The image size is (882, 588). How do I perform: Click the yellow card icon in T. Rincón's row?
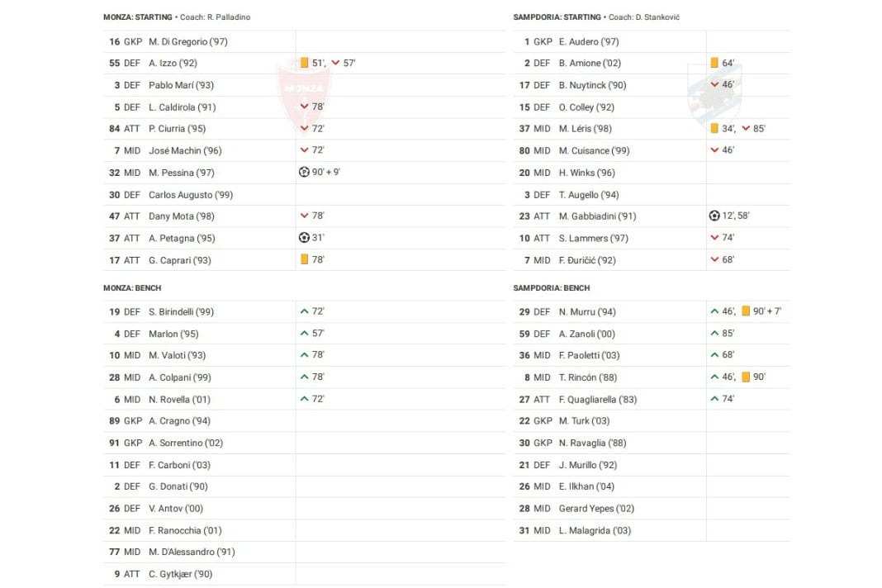tap(745, 377)
